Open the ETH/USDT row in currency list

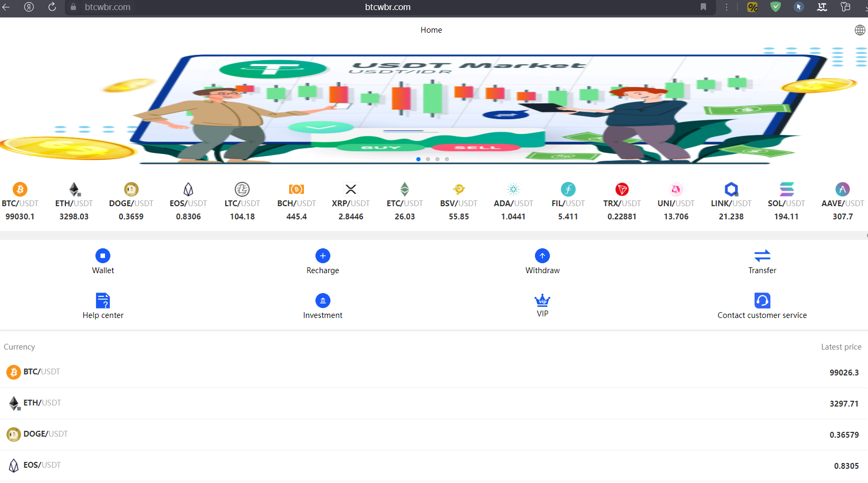(434, 403)
